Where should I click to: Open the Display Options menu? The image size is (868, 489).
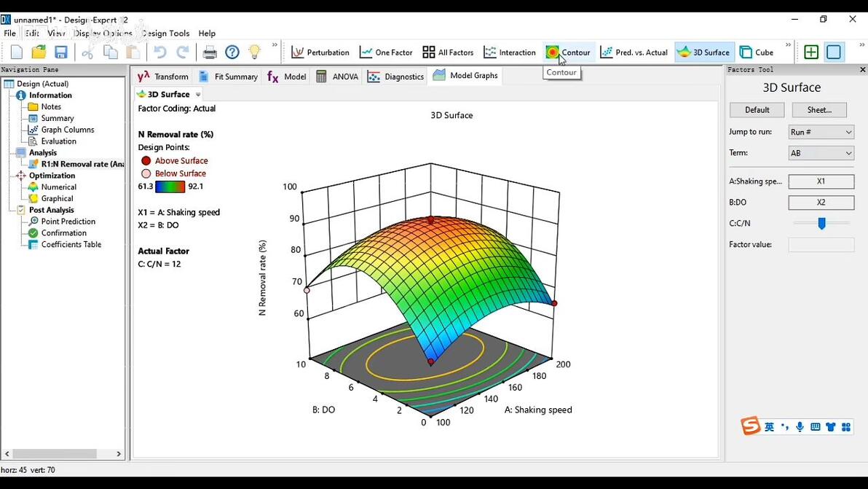click(103, 34)
